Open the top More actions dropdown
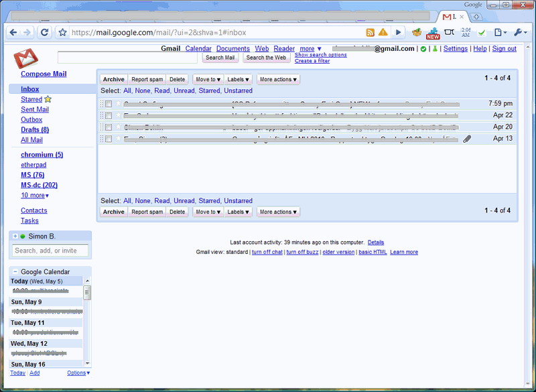Viewport: 536px width, 392px height. click(x=278, y=79)
